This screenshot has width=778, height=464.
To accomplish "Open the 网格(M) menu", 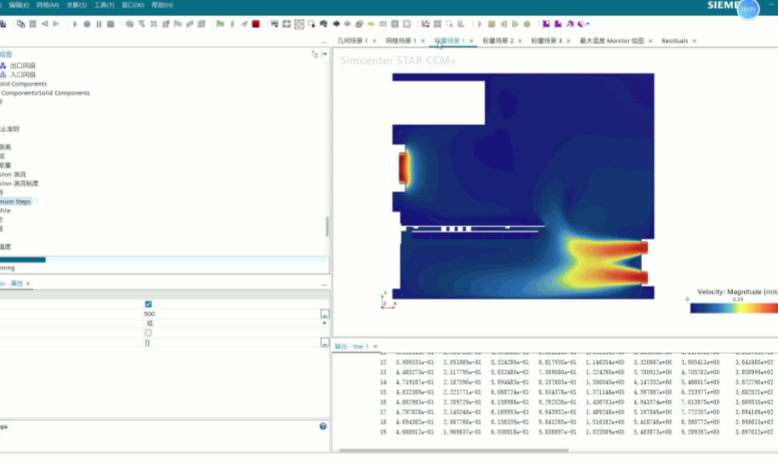I will pyautogui.click(x=47, y=5).
